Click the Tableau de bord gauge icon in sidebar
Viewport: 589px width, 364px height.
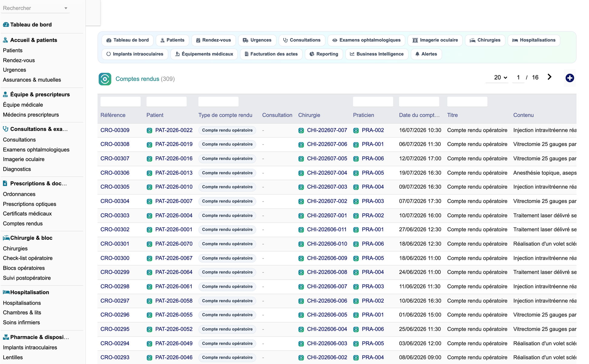point(6,24)
